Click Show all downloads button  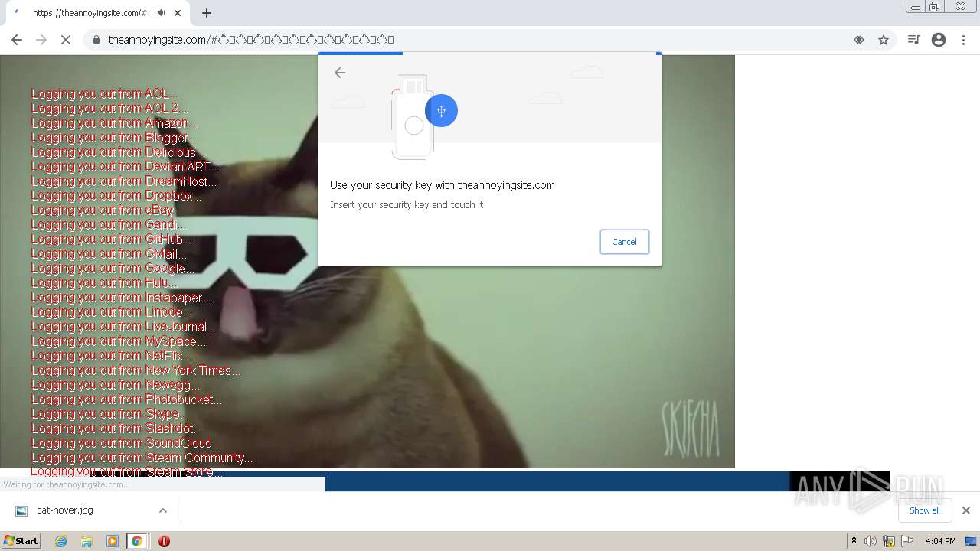(x=924, y=510)
